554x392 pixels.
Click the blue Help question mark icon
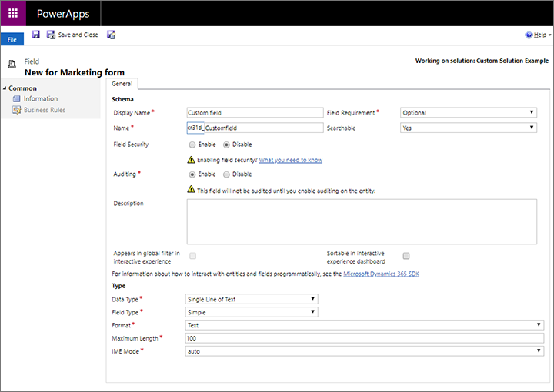coord(529,35)
